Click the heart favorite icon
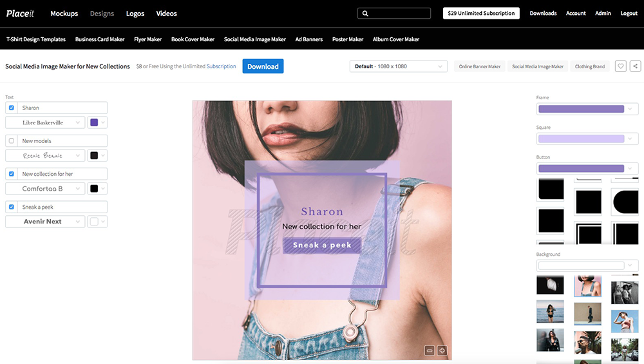The width and height of the screenshot is (644, 364). (x=621, y=66)
